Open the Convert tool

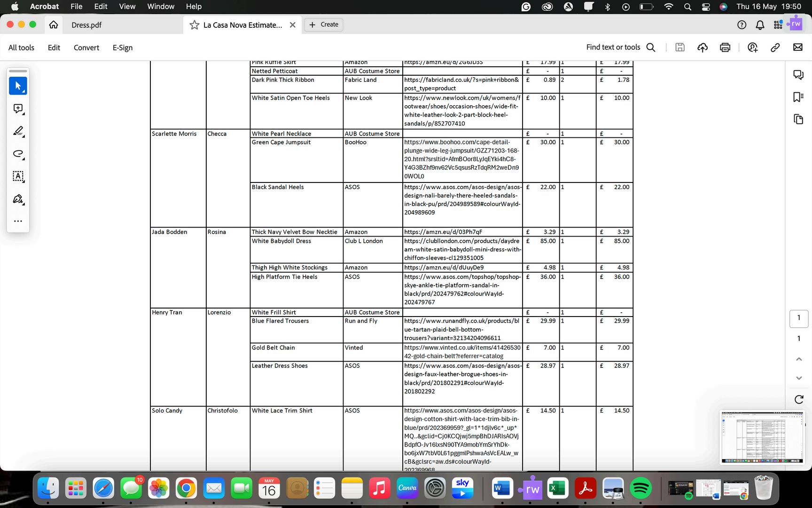pyautogui.click(x=86, y=48)
